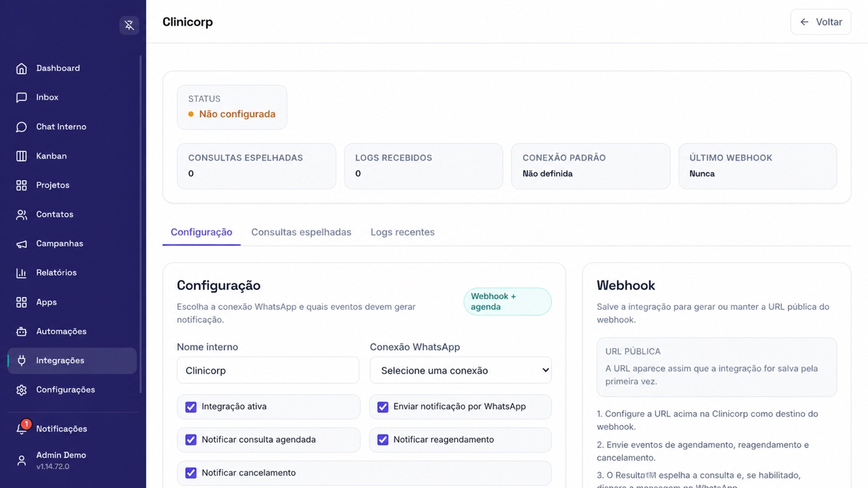Open the Consultas espelhadas tab
Image resolution: width=868 pixels, height=488 pixels.
click(301, 232)
